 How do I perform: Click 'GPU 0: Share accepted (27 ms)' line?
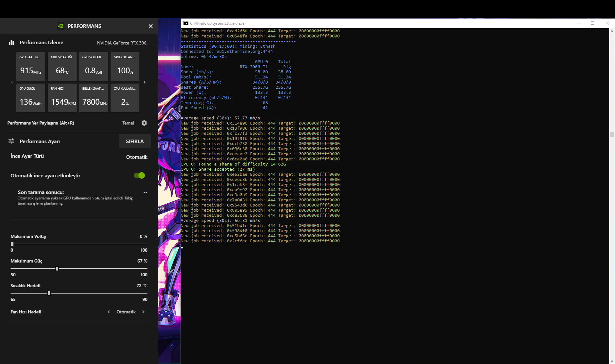[218, 169]
